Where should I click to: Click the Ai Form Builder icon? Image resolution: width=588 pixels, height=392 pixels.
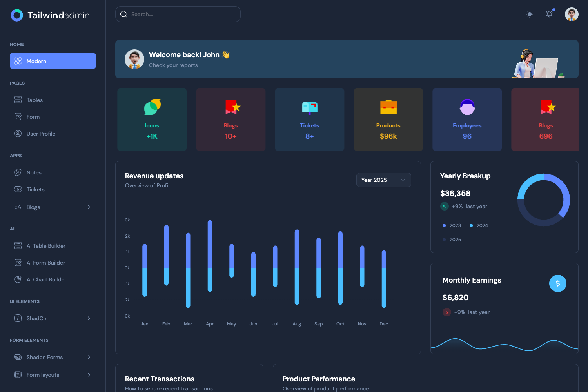click(18, 263)
